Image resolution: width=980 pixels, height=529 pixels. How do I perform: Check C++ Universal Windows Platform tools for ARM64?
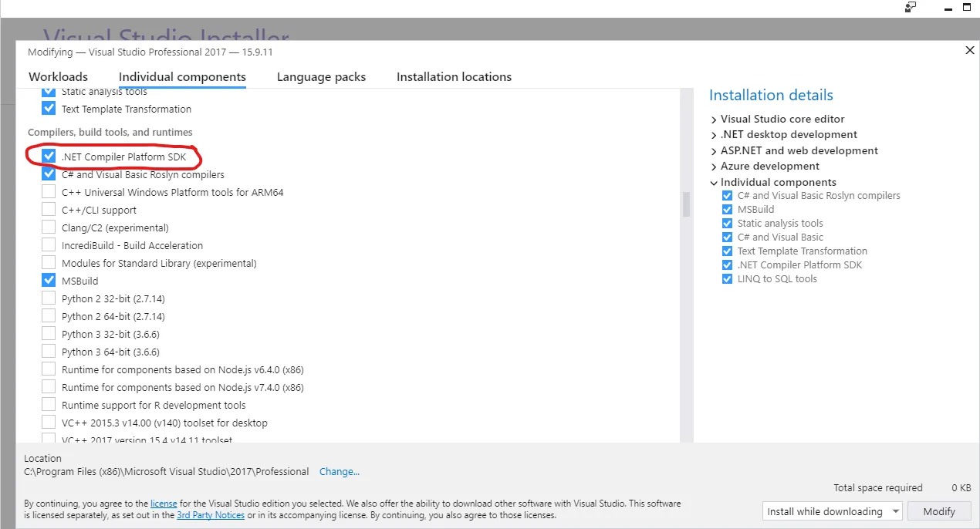coord(49,192)
